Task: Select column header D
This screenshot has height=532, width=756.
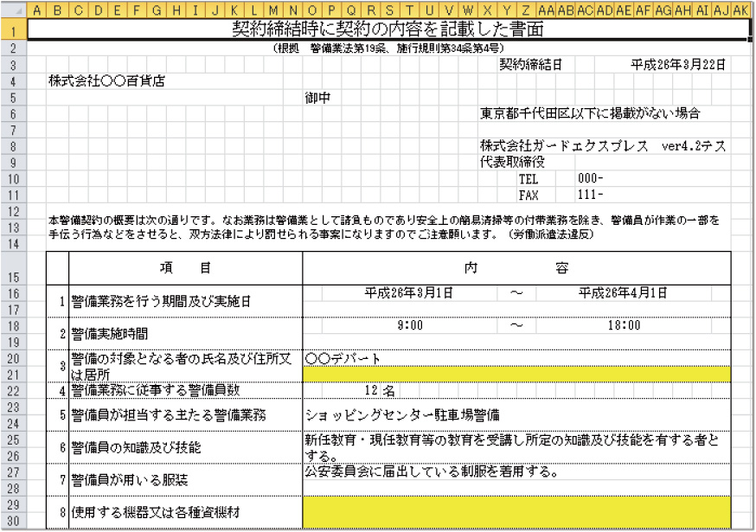Action: pyautogui.click(x=99, y=10)
